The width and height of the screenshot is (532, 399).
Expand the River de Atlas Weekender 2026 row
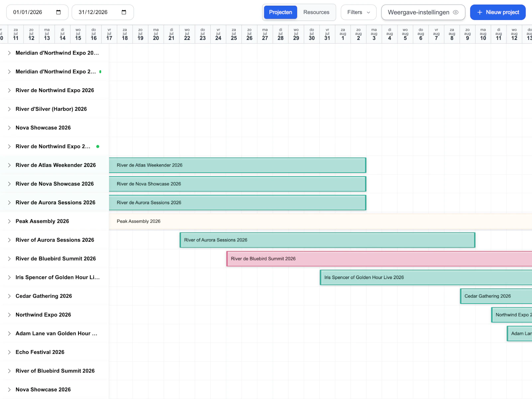9,165
